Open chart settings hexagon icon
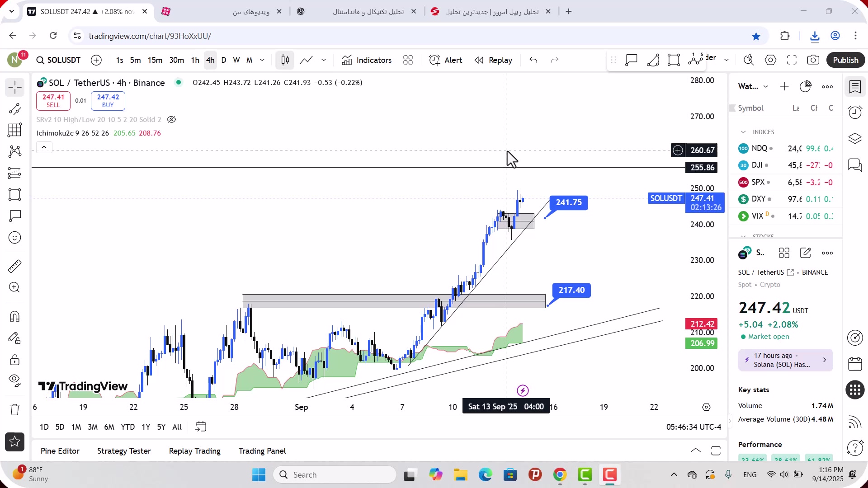Screen dimensions: 868x488 770,60
